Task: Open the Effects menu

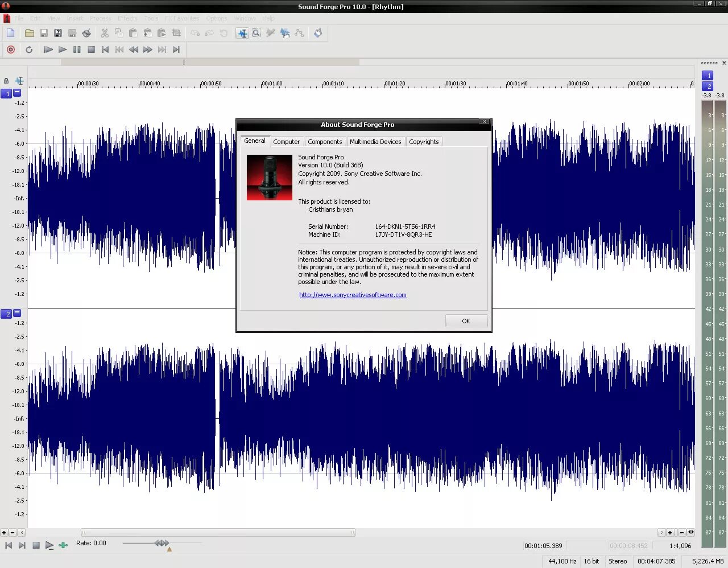Action: 127,18
